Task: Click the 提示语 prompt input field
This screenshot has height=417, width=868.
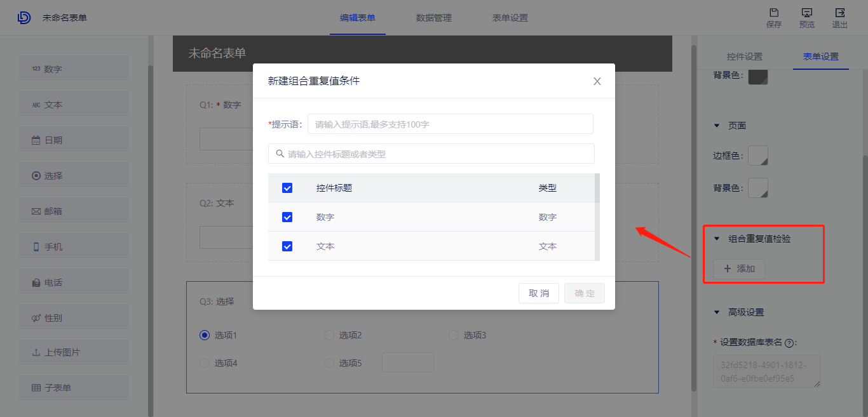Action: click(449, 123)
